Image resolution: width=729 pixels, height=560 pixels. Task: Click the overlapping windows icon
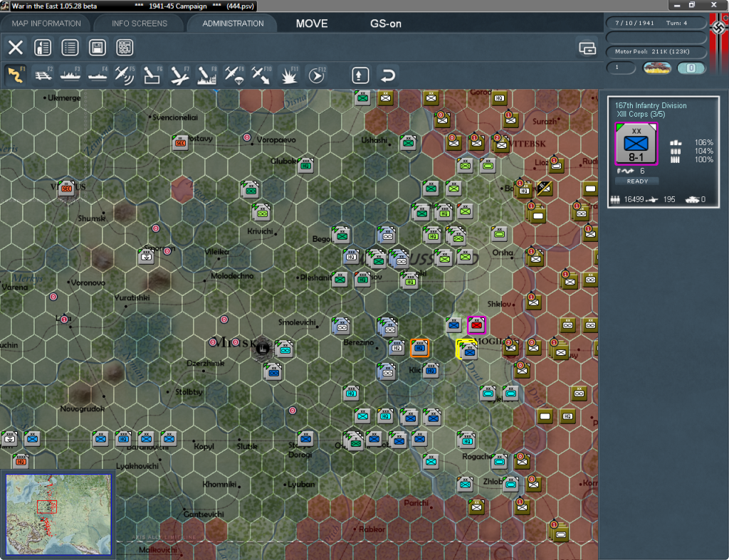coord(587,48)
